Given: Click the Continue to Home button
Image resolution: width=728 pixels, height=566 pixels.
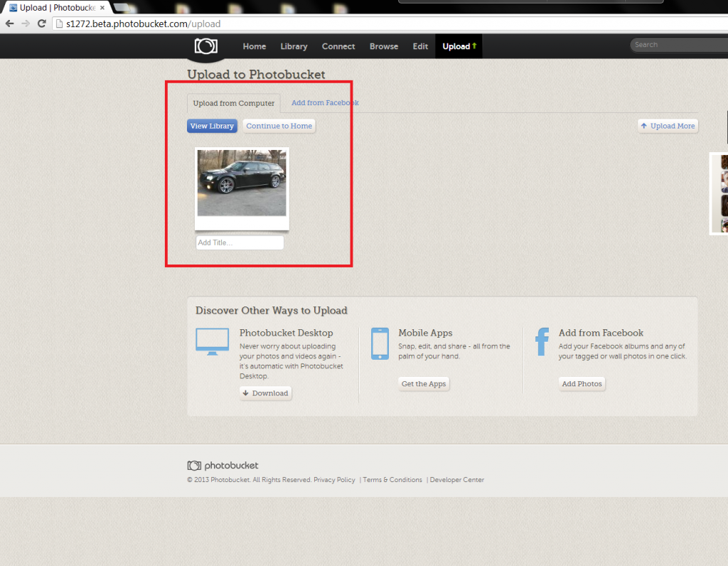Looking at the screenshot, I should [279, 126].
